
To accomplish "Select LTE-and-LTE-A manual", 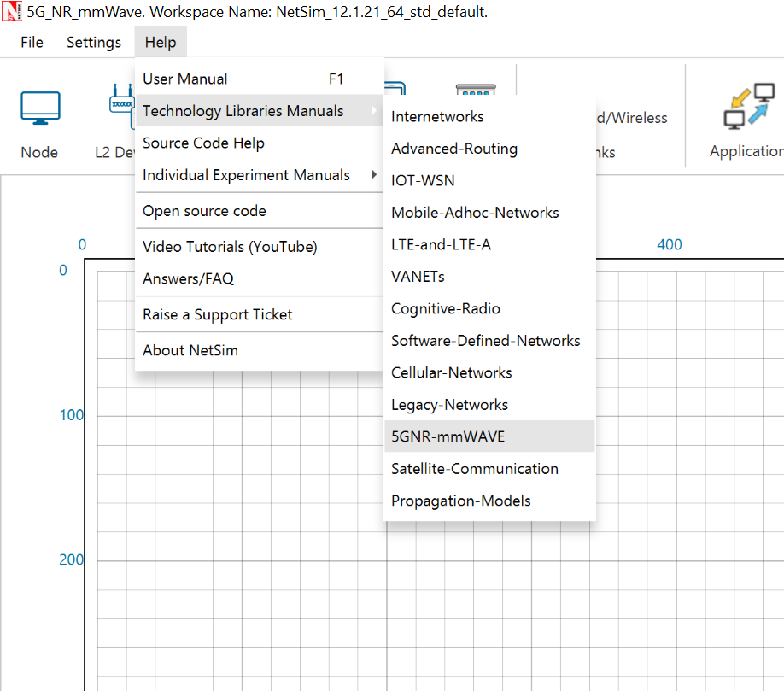I will [x=489, y=244].
